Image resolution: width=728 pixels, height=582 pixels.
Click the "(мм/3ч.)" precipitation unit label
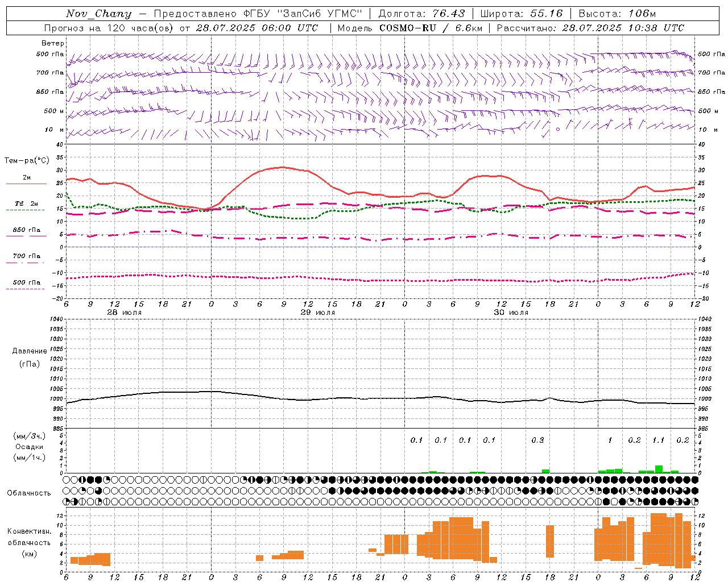point(30,436)
